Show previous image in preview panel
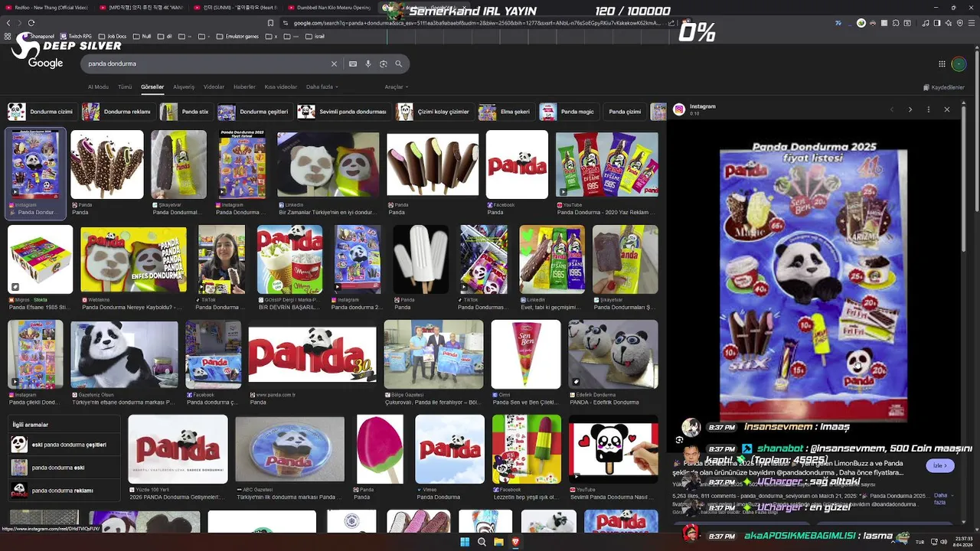This screenshot has height=551, width=980. click(x=891, y=109)
